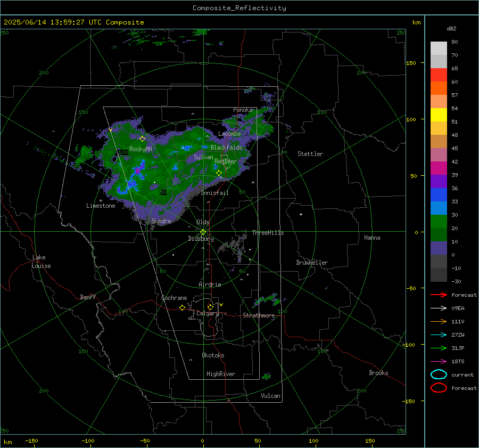Click the 80 dBZ scale value

click(x=455, y=42)
